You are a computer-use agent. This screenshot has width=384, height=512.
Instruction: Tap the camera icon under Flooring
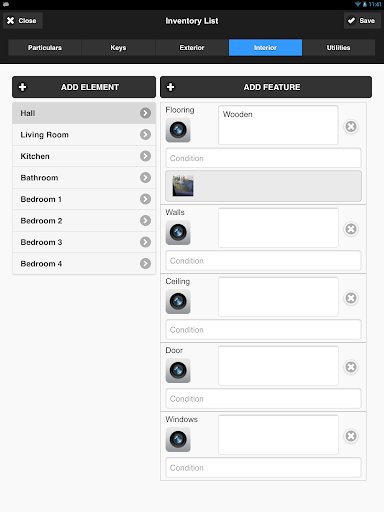pyautogui.click(x=178, y=130)
